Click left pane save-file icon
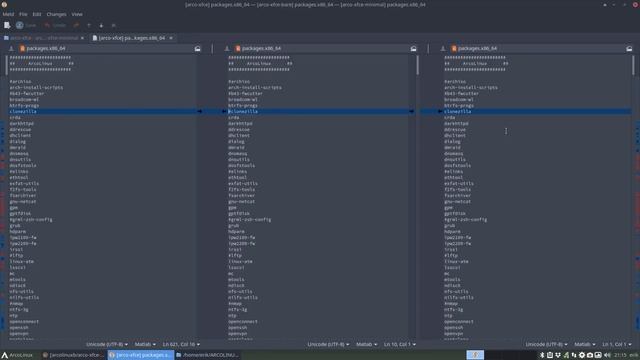The image size is (640, 360). click(x=11, y=49)
